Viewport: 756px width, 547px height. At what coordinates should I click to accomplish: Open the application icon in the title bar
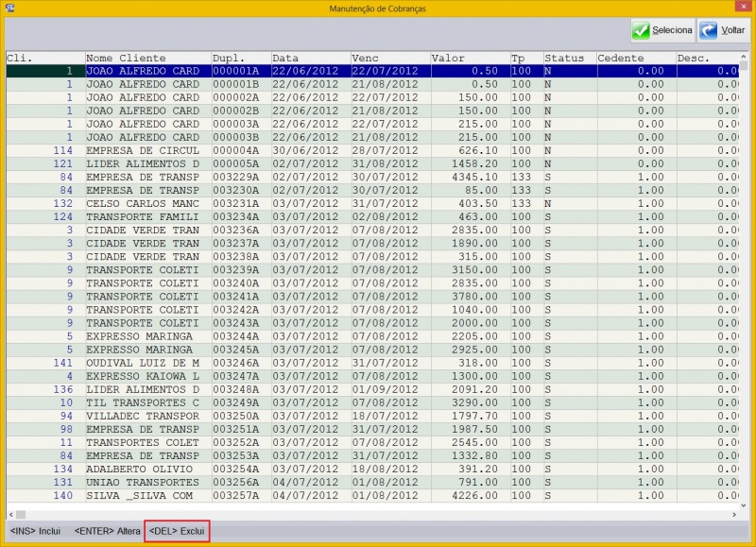click(9, 7)
